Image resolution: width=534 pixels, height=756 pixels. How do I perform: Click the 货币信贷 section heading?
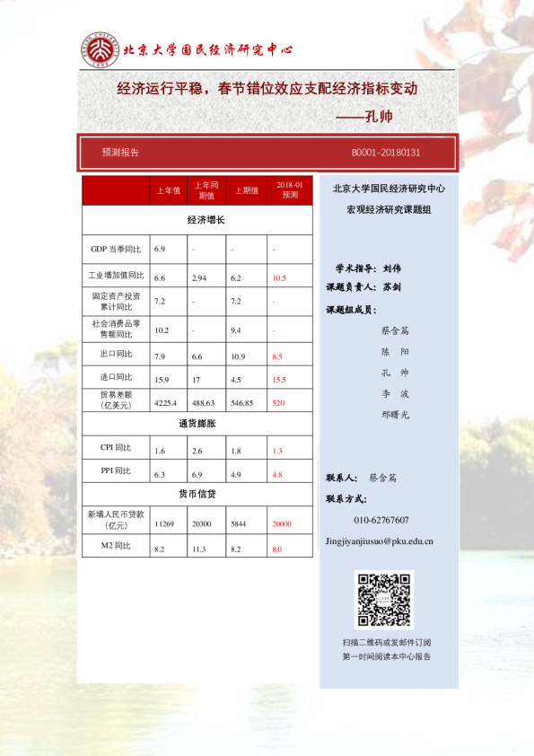click(197, 494)
